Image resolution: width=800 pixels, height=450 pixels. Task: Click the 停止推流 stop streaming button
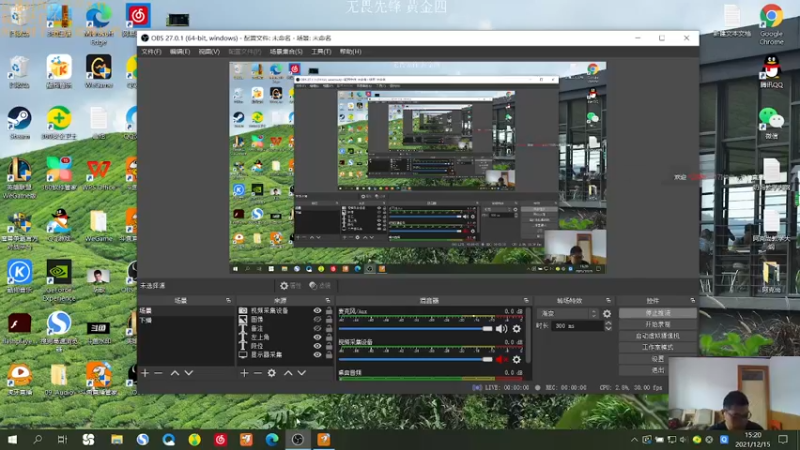click(658, 313)
